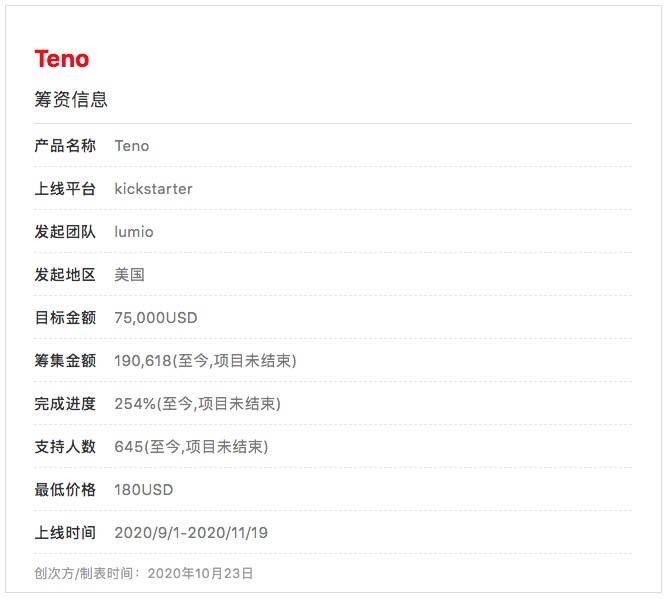Click the kickstarter platform value

153,189
